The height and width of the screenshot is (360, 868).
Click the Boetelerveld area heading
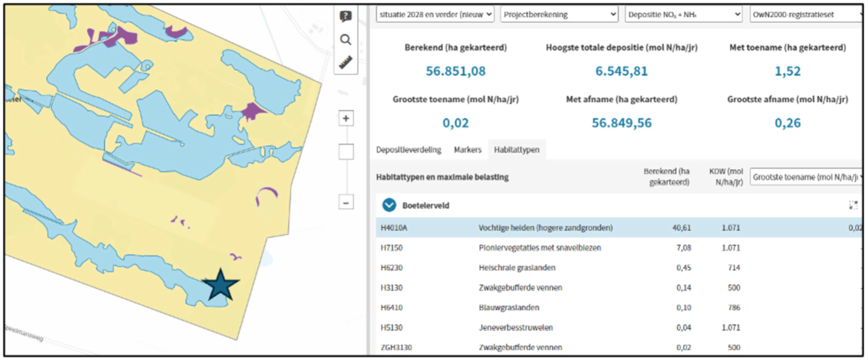pos(426,206)
